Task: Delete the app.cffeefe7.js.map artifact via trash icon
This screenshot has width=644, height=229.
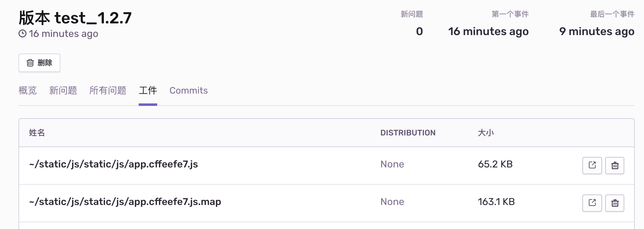Action: click(614, 203)
